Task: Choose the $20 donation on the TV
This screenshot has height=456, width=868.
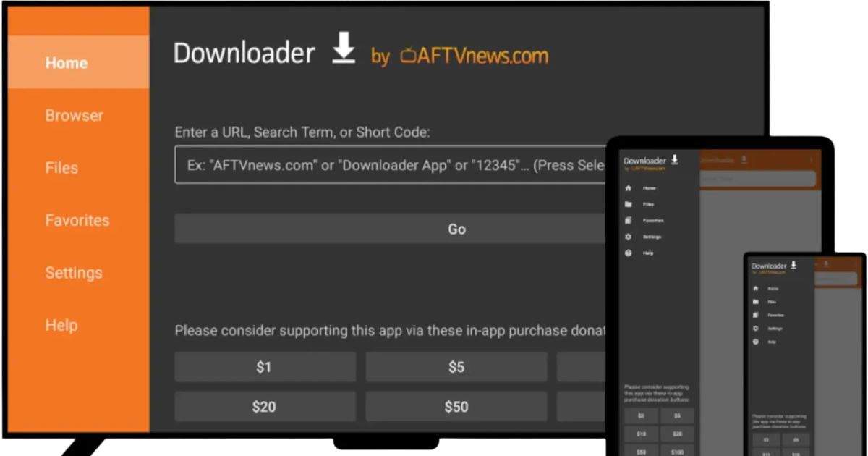Action: [265, 407]
